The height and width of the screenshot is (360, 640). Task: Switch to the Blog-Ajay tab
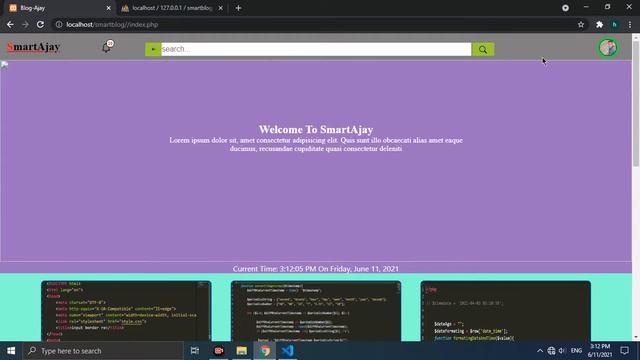tap(59, 8)
